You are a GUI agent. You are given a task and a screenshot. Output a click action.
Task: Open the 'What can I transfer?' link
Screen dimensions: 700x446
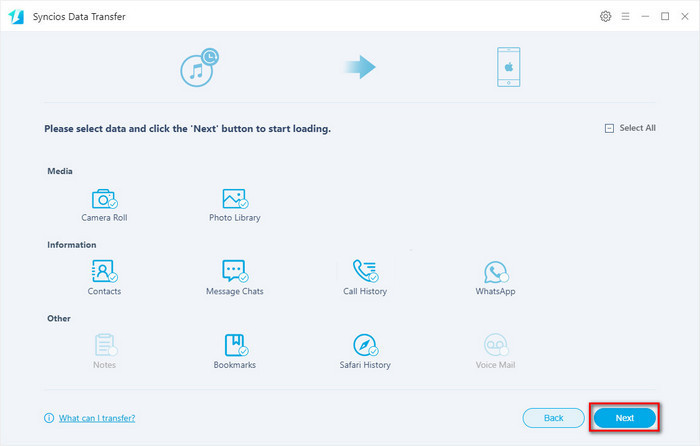coord(97,418)
